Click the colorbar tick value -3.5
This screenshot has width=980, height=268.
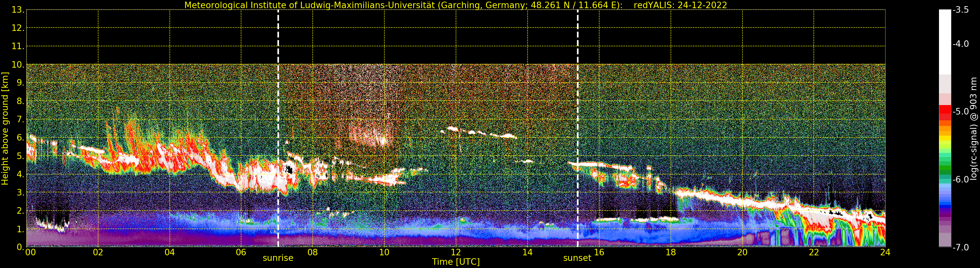click(x=960, y=10)
